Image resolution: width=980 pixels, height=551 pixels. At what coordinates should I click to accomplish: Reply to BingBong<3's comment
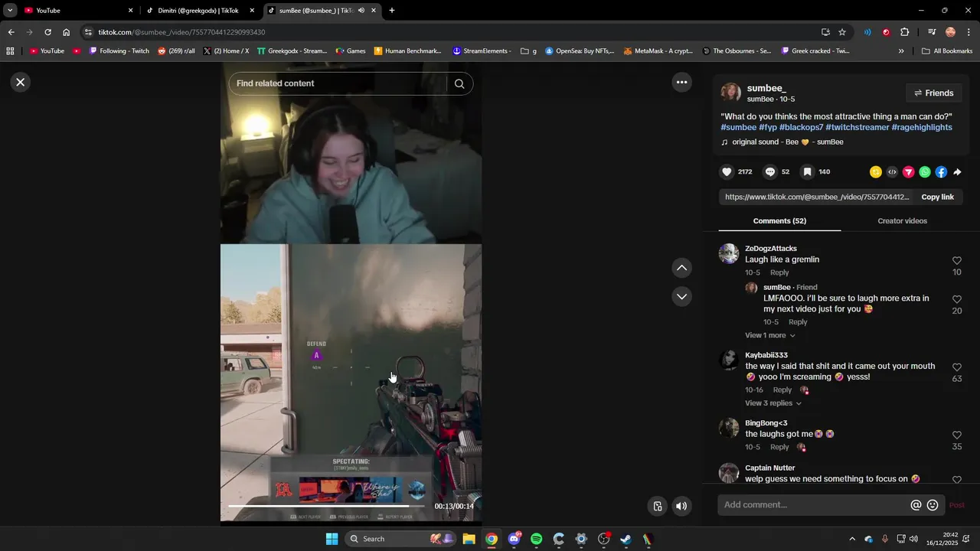click(779, 447)
